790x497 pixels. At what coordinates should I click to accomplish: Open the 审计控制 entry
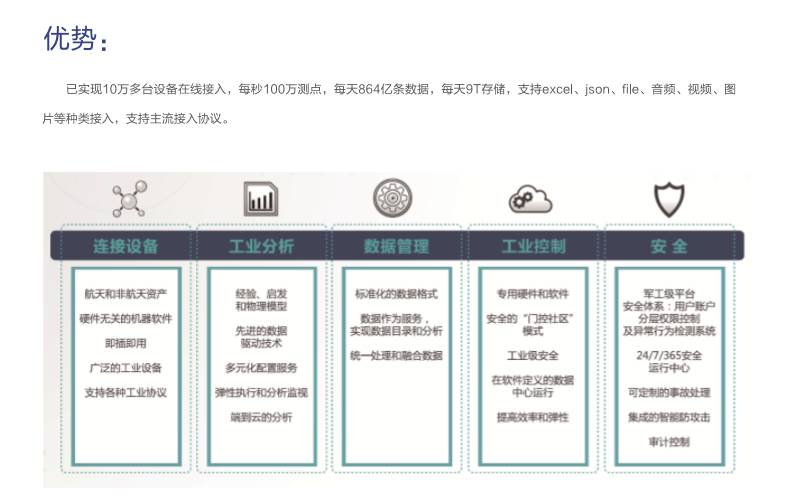tap(669, 441)
